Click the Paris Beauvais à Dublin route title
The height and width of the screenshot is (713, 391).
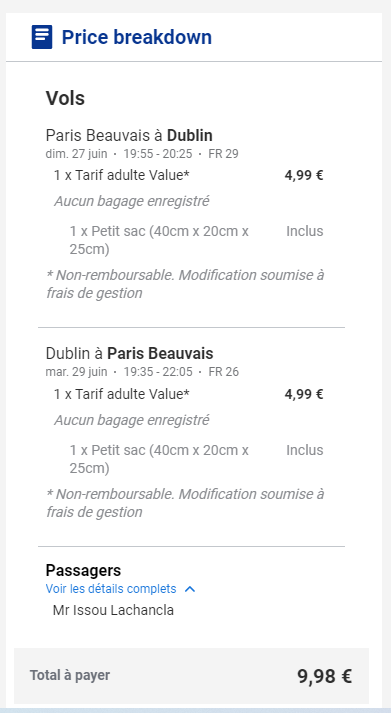point(129,136)
